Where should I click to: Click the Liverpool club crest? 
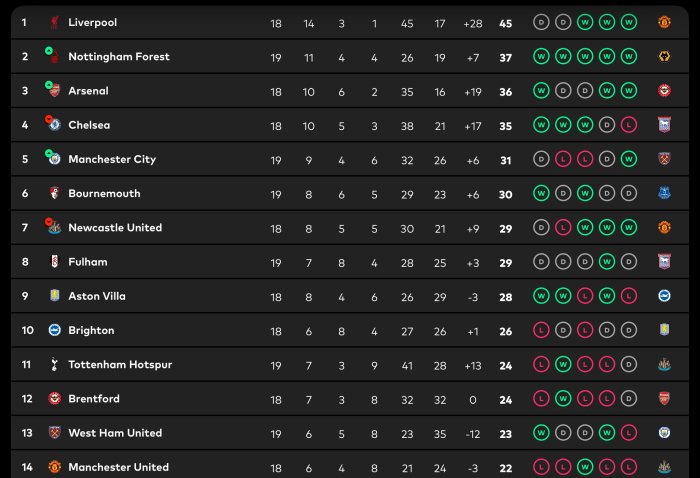coord(54,22)
